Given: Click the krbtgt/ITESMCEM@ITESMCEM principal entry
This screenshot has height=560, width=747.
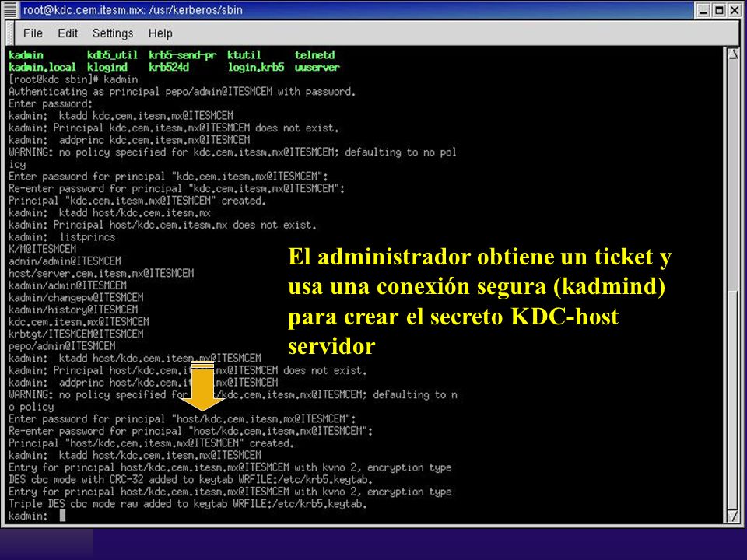Looking at the screenshot, I should (75, 334).
